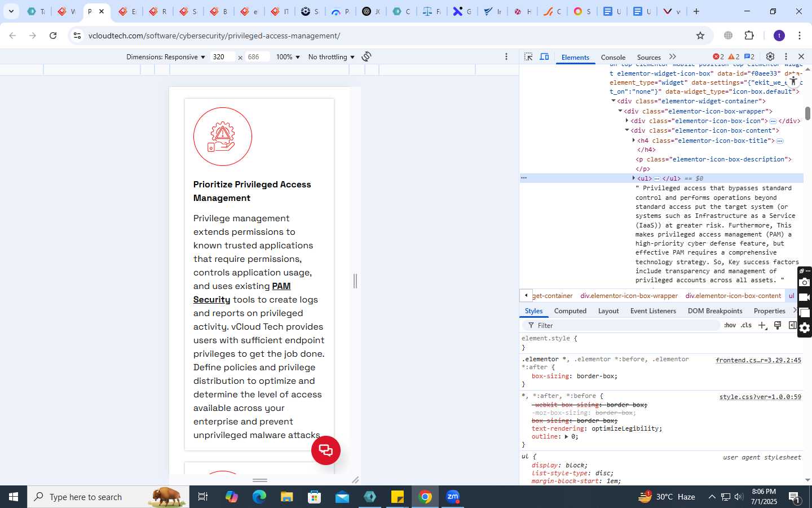Open the Properties tab
Image resolution: width=812 pixels, height=508 pixels.
pyautogui.click(x=769, y=311)
